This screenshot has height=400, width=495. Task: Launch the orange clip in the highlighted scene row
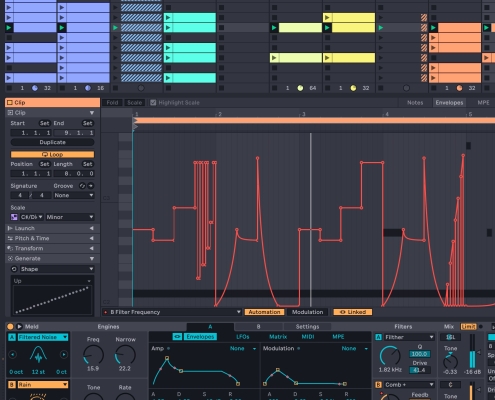pos(433,28)
